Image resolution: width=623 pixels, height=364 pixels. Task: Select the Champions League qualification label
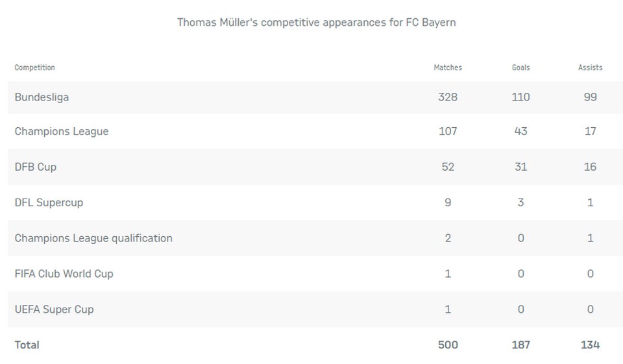click(x=93, y=238)
